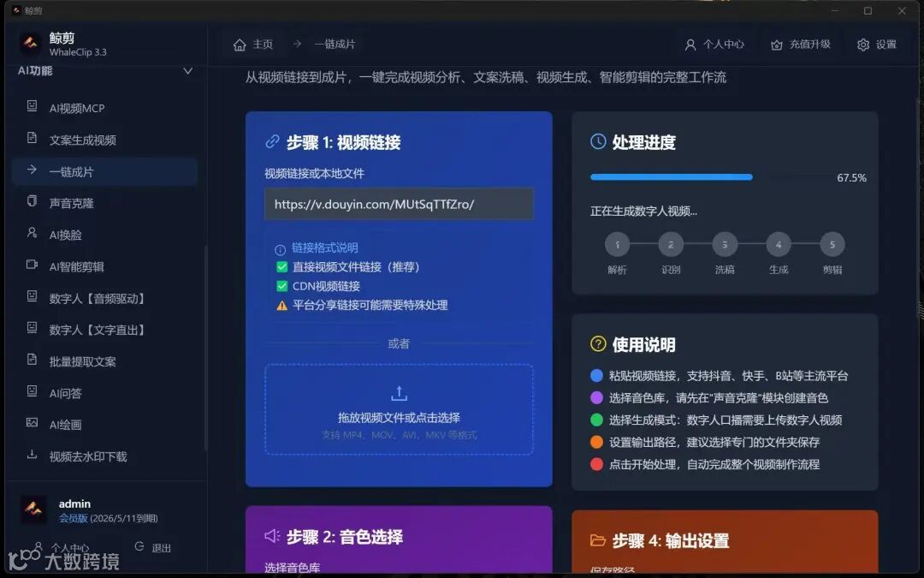
Task: Click the video link input field
Action: (399, 204)
